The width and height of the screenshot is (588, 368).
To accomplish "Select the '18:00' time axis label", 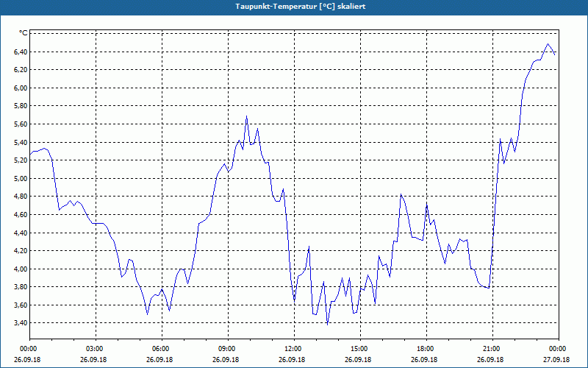I will (426, 348).
